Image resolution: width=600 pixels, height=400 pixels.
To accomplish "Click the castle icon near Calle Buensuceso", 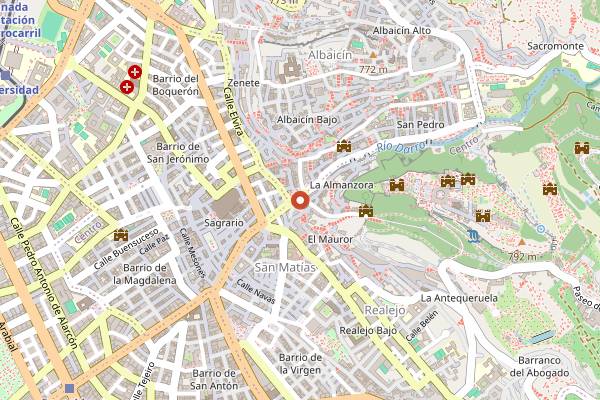I will [x=121, y=234].
